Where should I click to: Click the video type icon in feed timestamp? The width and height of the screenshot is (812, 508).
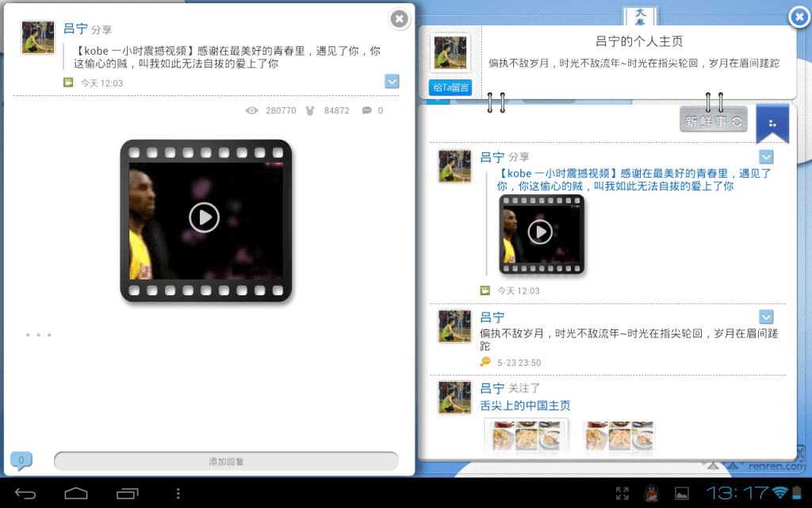(x=485, y=291)
